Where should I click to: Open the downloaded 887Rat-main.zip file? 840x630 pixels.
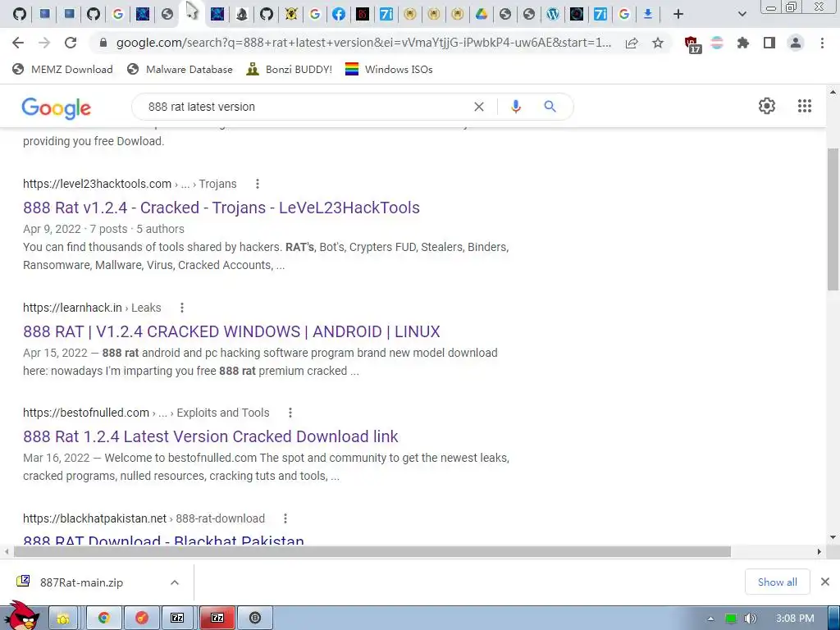click(x=81, y=582)
